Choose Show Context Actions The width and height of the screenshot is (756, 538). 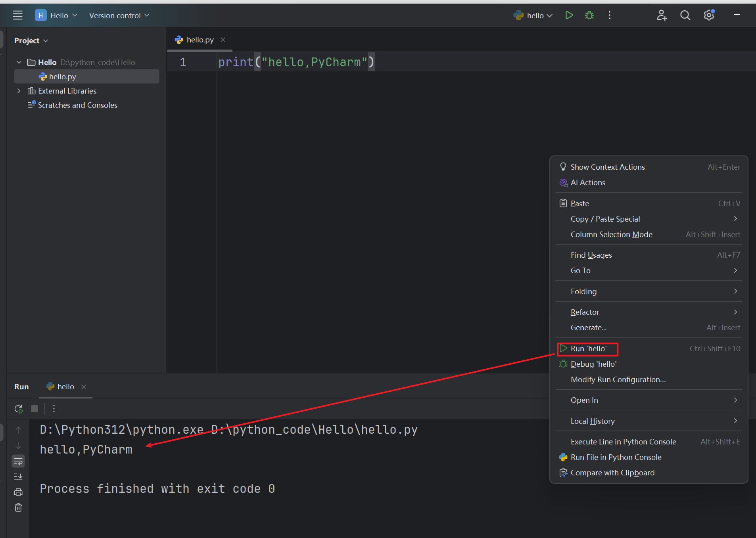point(649,167)
